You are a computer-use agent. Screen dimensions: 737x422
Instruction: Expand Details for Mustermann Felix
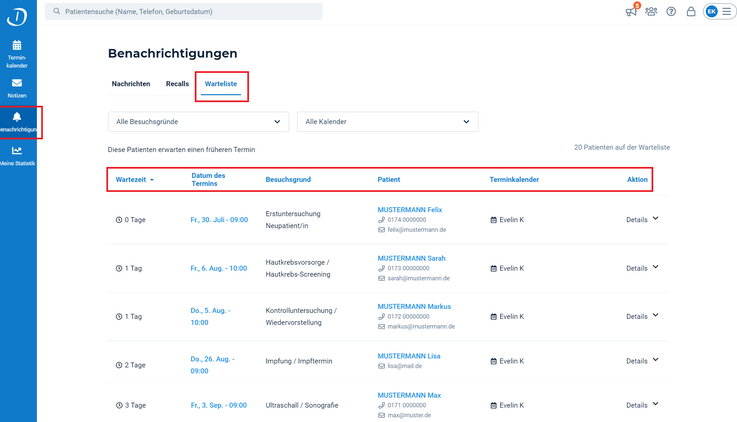[x=642, y=219]
